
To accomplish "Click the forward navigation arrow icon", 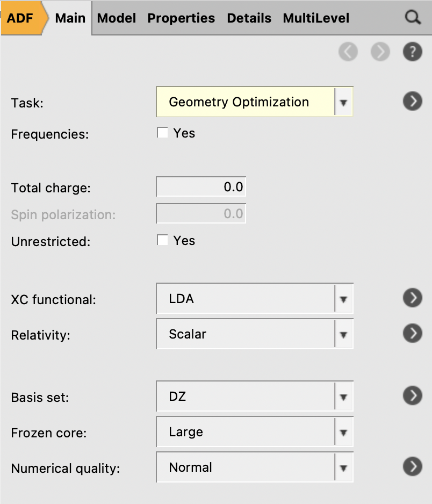I will [x=380, y=52].
